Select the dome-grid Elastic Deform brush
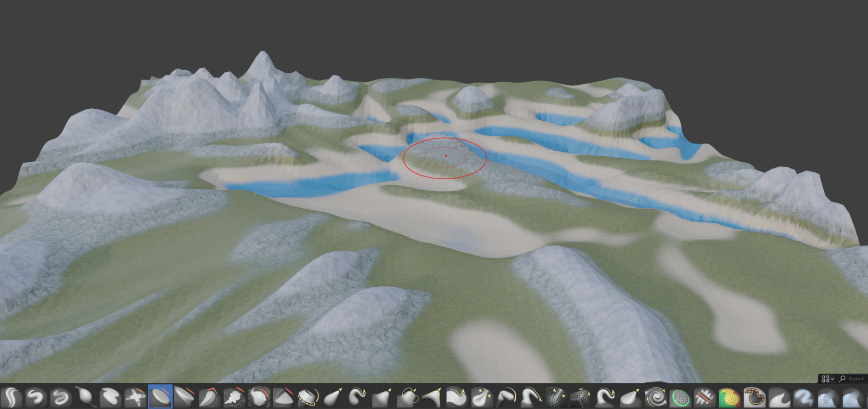Viewport: 868px width, 409px height. point(556,397)
